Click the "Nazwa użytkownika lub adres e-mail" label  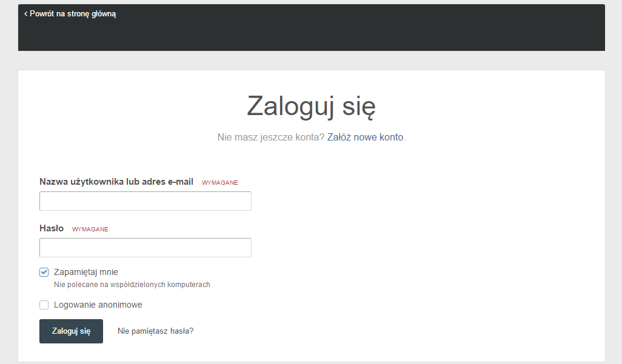click(x=115, y=181)
